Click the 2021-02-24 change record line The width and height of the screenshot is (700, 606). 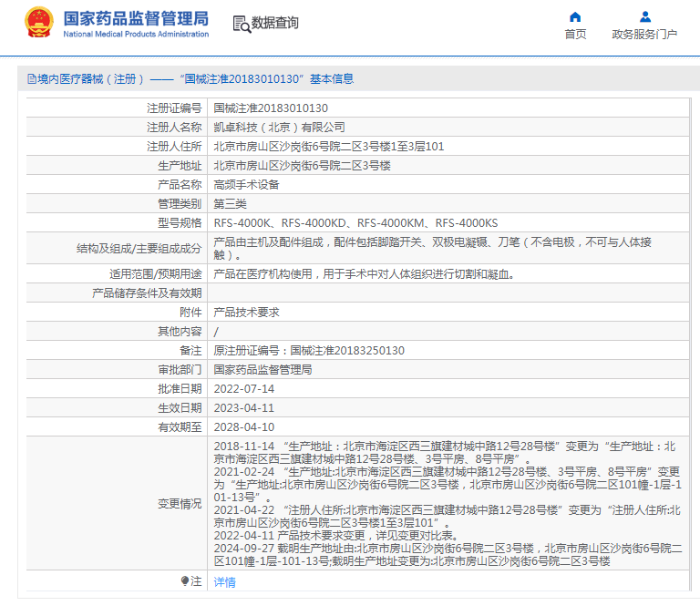pos(448,484)
